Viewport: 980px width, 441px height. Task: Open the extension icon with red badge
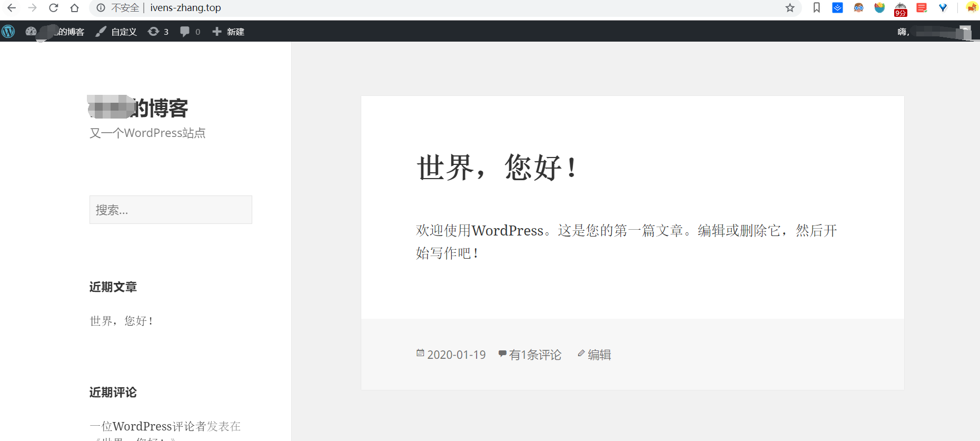tap(900, 9)
